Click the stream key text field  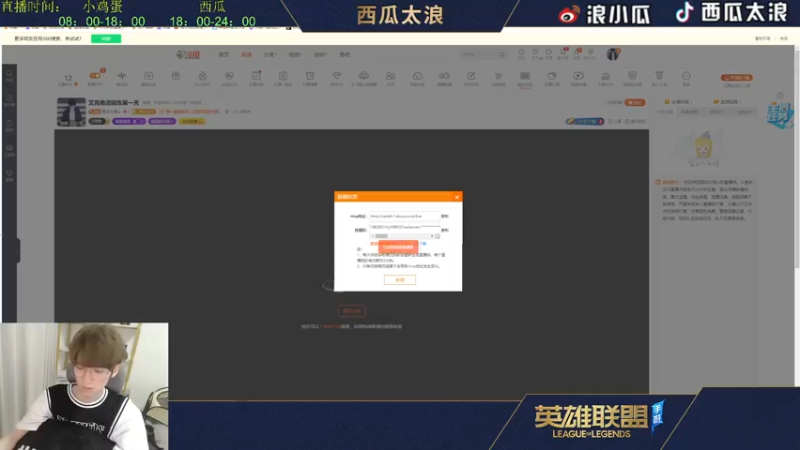pyautogui.click(x=404, y=227)
